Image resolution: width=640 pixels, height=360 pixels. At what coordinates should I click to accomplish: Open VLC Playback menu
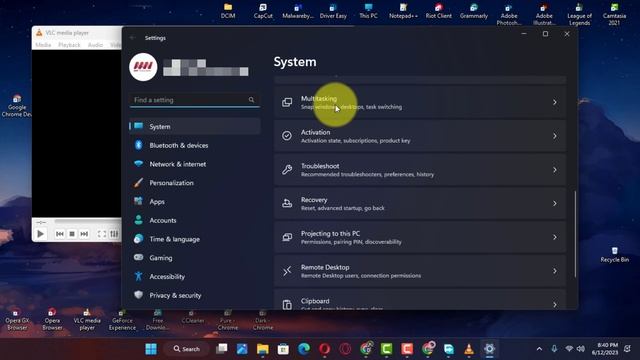tap(69, 45)
